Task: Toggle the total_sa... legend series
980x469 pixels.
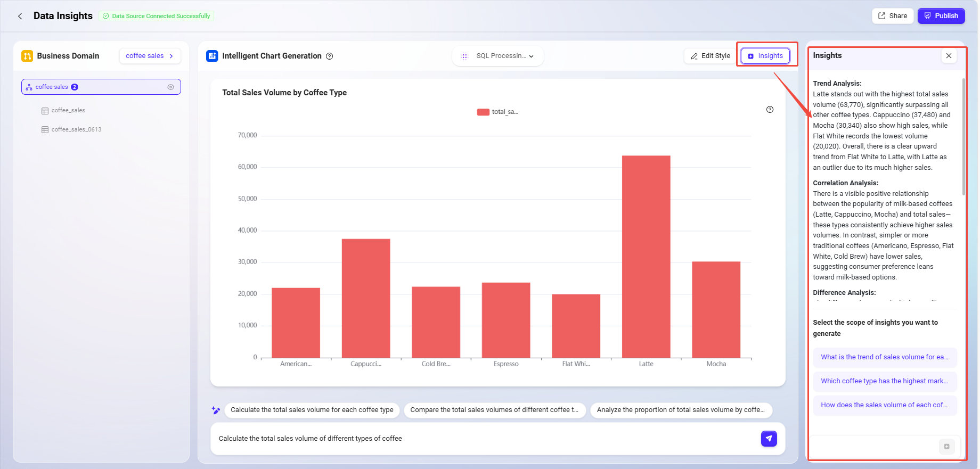Action: click(497, 112)
